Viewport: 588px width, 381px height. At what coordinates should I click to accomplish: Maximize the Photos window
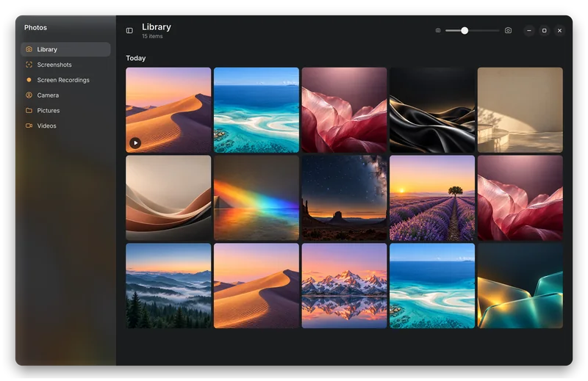pos(544,31)
